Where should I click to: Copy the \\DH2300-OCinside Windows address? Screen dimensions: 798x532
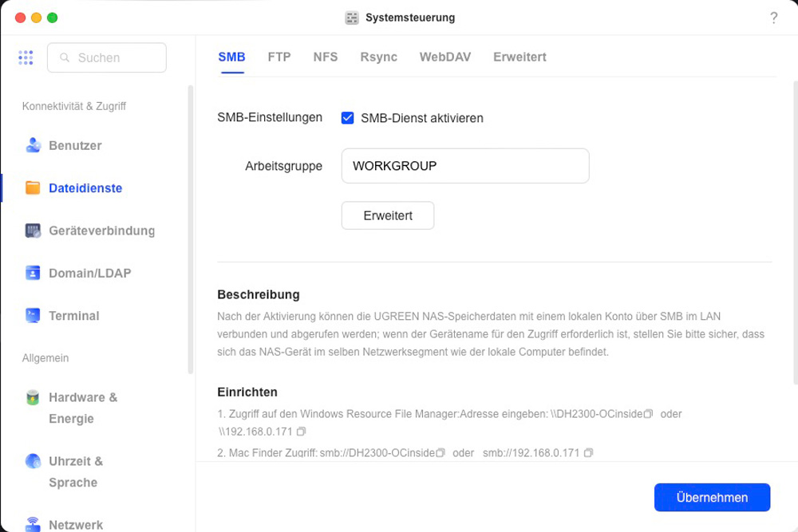649,414
